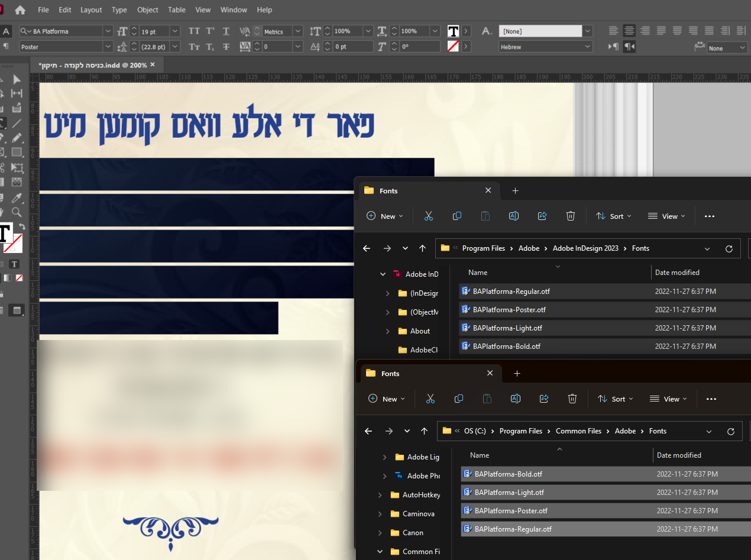Image resolution: width=751 pixels, height=560 pixels.
Task: Click Apply None swatch in Tools panel
Action: point(20,278)
